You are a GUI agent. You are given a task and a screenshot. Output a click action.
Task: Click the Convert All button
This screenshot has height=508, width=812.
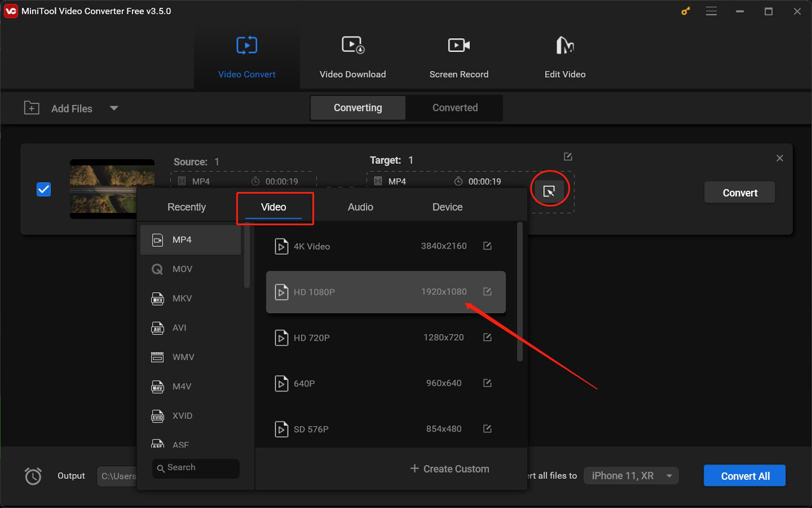[x=745, y=476]
